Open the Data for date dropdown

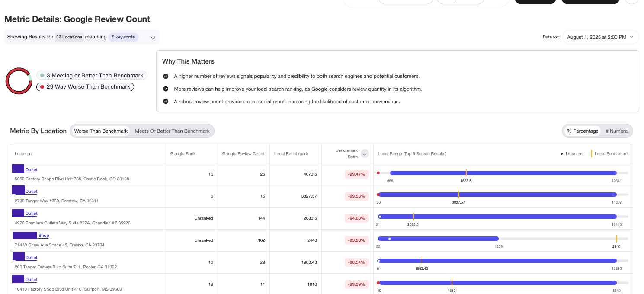point(600,37)
